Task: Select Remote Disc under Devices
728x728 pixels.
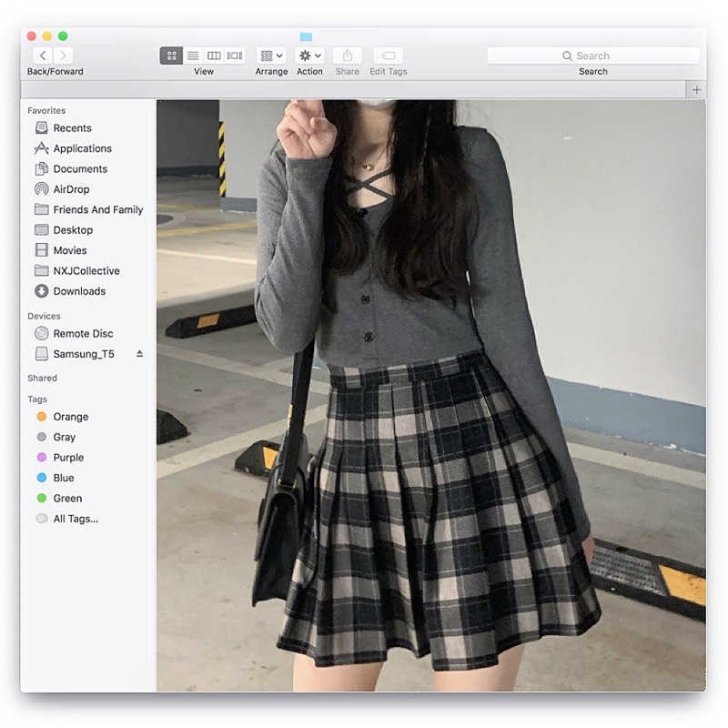Action: coord(83,334)
